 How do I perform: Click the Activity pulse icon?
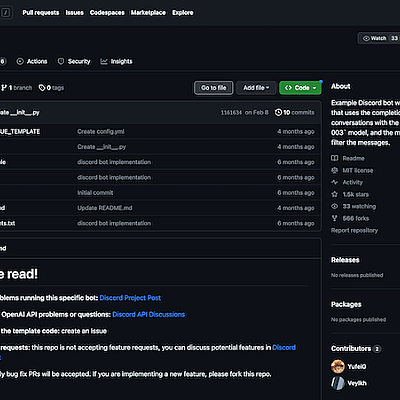pos(335,182)
